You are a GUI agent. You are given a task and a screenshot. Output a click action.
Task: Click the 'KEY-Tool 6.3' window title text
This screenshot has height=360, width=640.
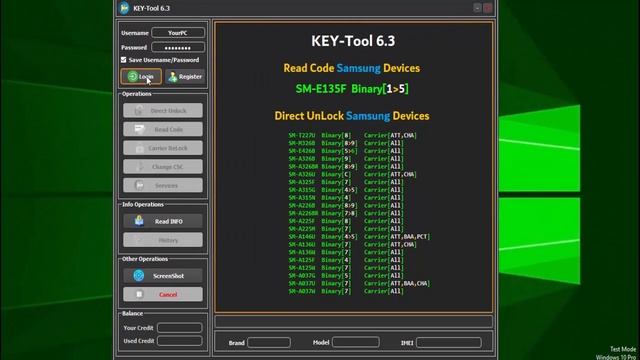coord(151,8)
